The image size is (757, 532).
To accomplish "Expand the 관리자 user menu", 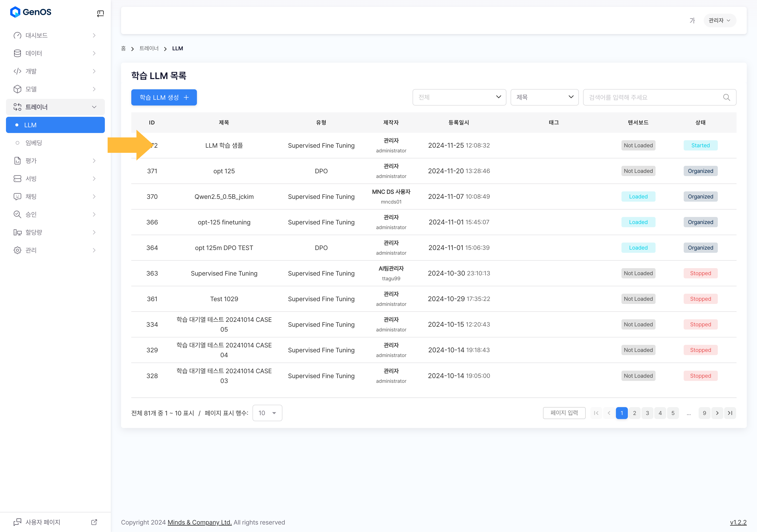I will [x=719, y=20].
